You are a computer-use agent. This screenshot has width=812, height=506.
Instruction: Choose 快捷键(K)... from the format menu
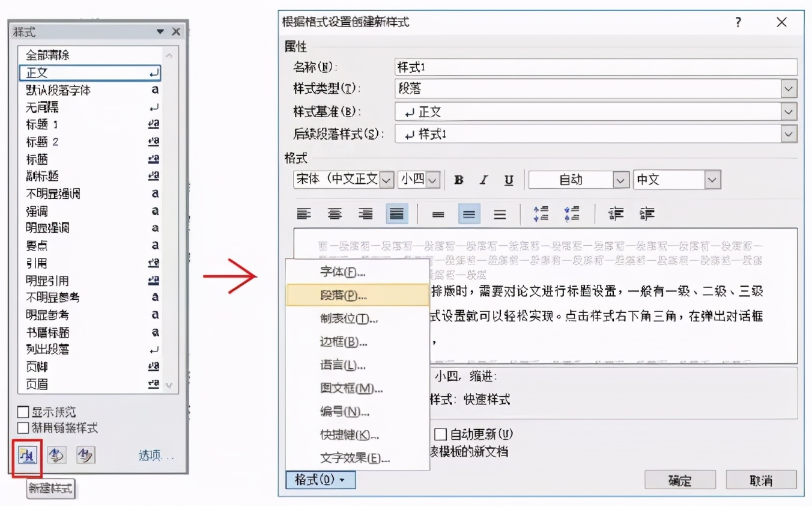[358, 435]
